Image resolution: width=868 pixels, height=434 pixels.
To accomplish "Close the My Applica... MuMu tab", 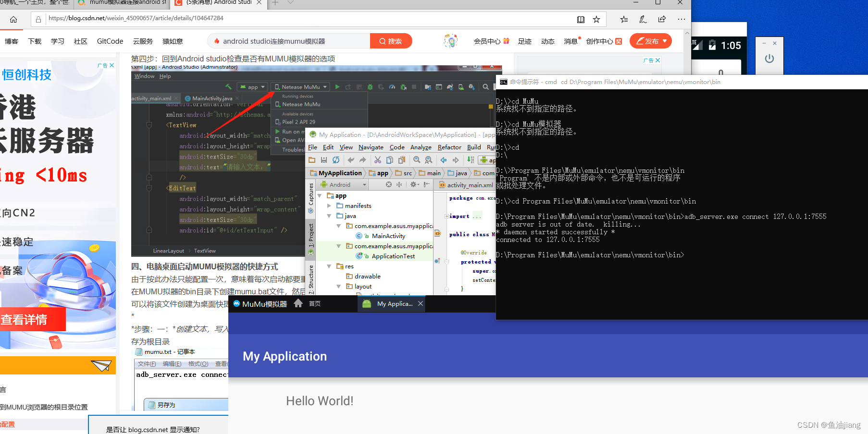I will coord(421,304).
